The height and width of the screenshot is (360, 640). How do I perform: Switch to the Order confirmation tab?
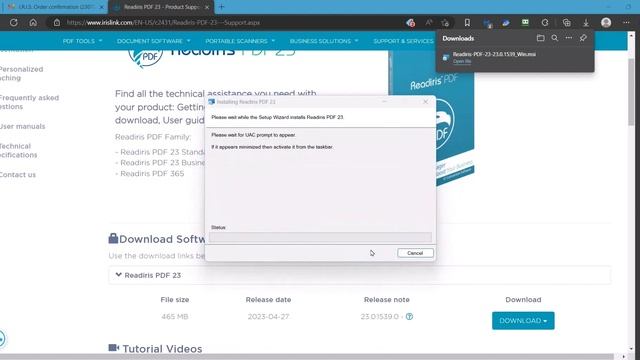[54, 7]
